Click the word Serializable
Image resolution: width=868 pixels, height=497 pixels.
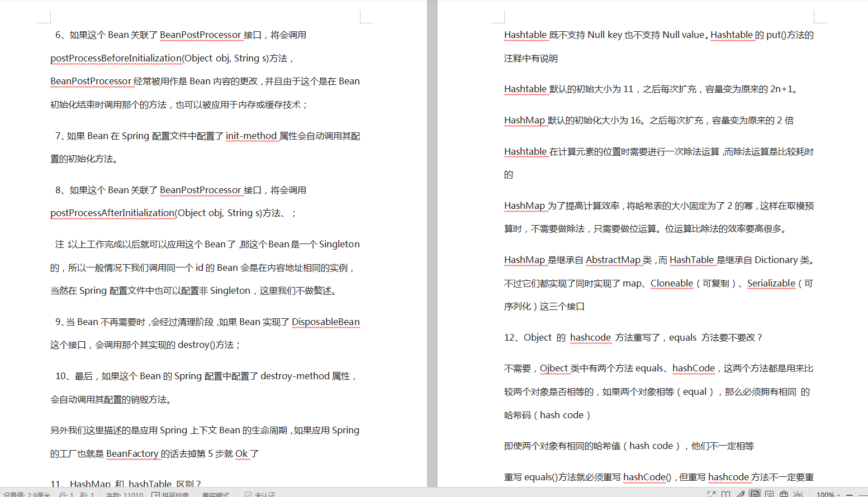point(771,283)
